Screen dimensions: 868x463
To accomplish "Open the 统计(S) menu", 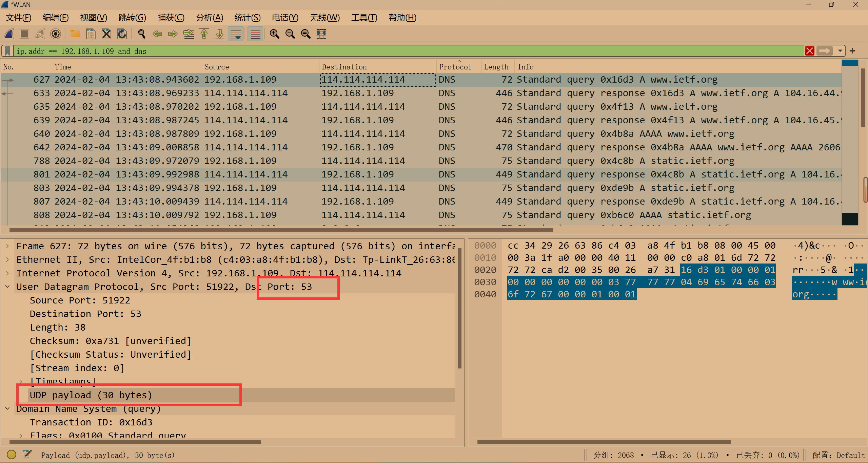I will [248, 18].
